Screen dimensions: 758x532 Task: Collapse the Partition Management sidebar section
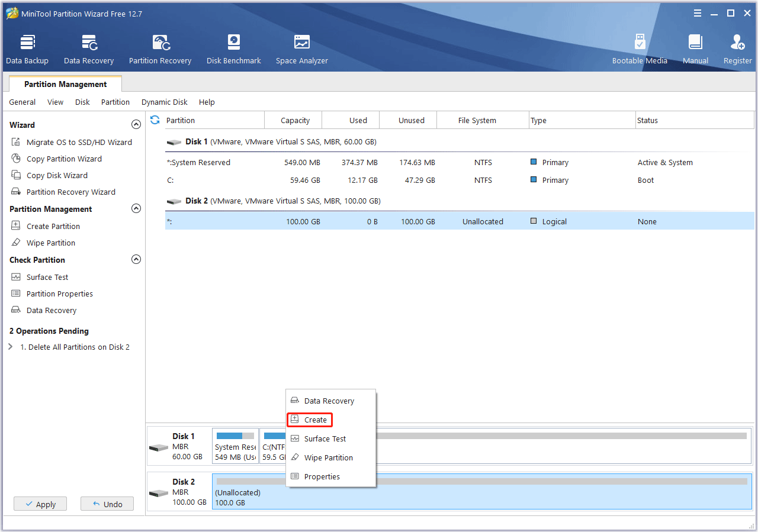point(136,209)
